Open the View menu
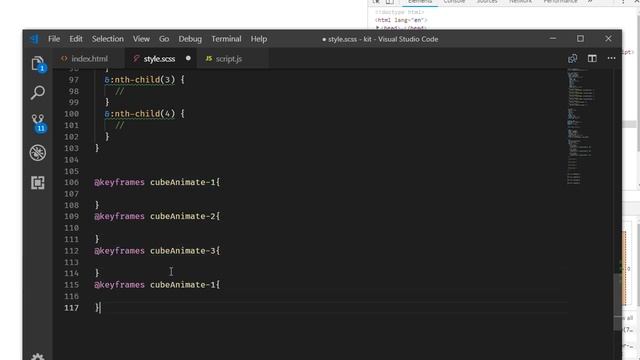 [141, 39]
